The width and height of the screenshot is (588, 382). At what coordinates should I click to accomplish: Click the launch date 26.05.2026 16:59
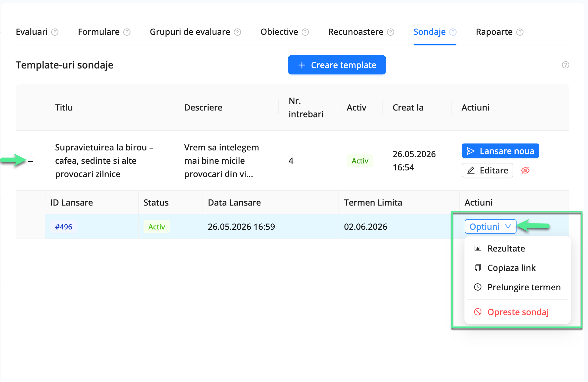point(241,227)
